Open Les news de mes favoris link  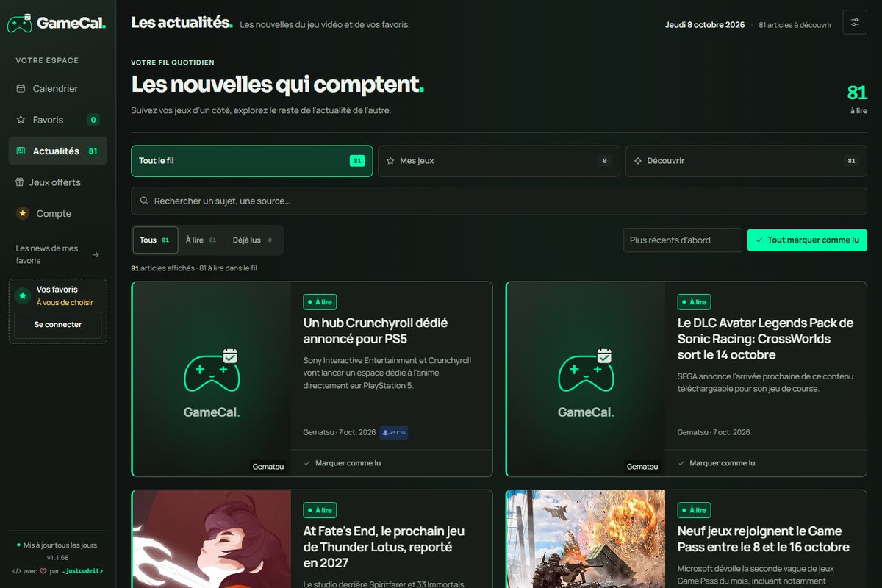[x=58, y=254]
